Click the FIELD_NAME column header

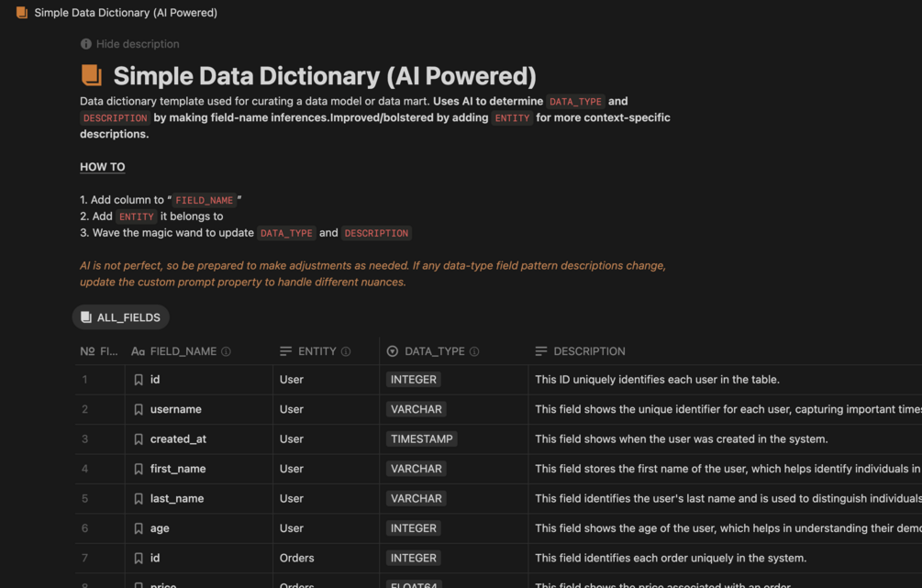183,351
